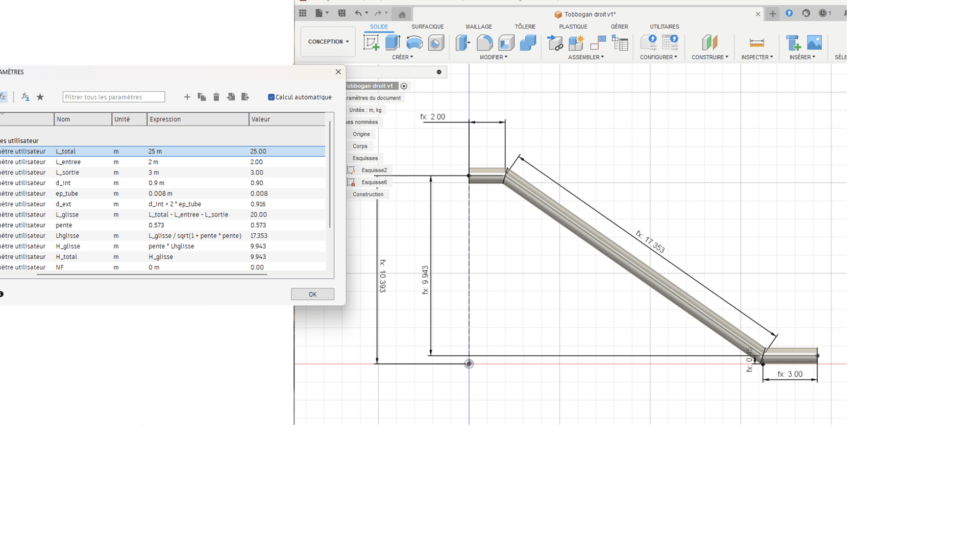This screenshot has height=560, width=980.
Task: Switch to the SURFACIQUE tab
Action: (x=427, y=27)
